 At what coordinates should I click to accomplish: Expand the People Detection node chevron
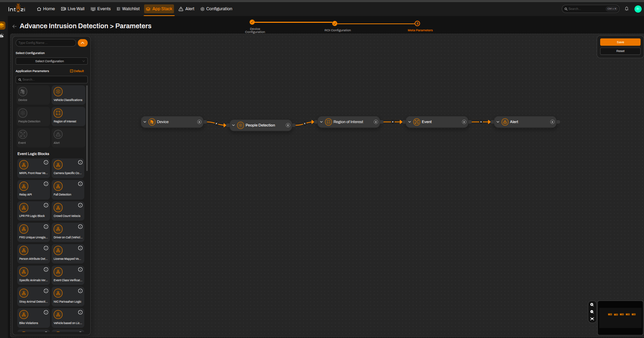233,125
